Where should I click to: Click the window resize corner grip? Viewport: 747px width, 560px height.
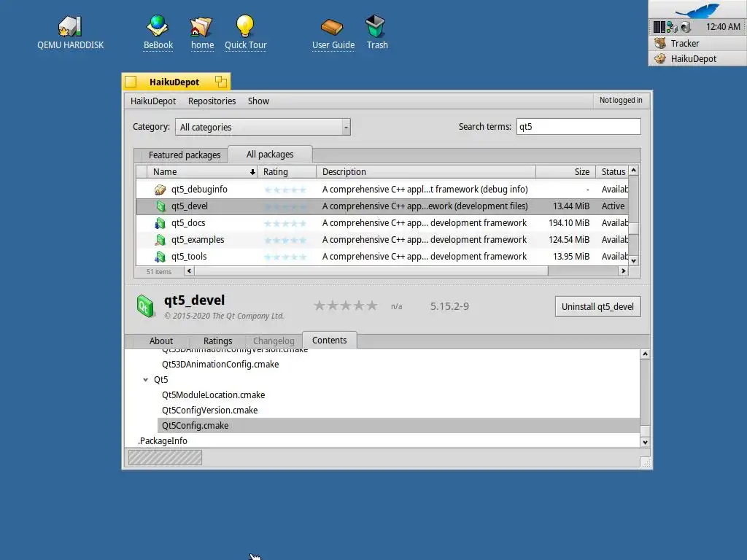(x=646, y=462)
